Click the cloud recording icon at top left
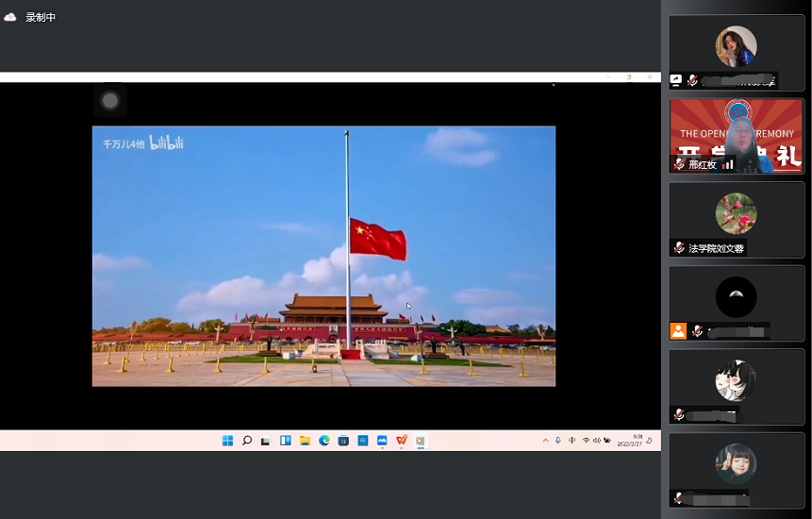Screen dimensions: 812x519 point(10,17)
